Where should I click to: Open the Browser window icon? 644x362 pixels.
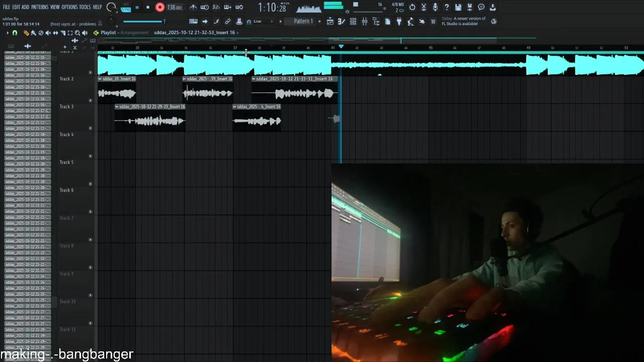(376, 21)
